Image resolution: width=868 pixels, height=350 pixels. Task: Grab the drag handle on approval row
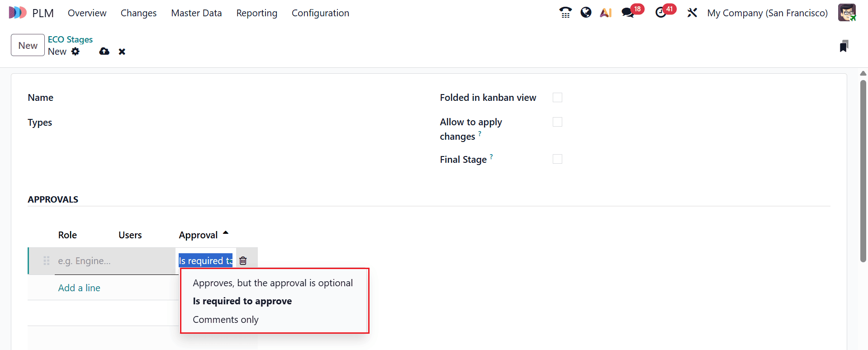46,261
